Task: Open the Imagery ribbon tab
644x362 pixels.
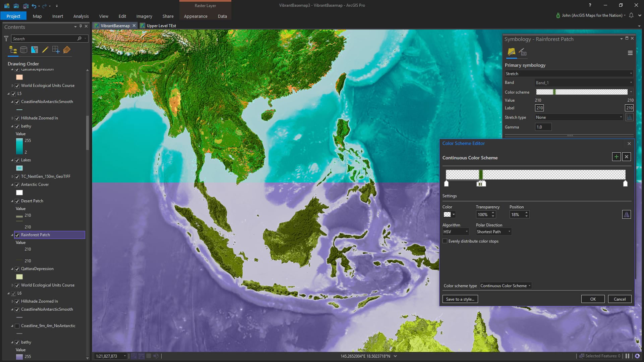Action: click(144, 16)
